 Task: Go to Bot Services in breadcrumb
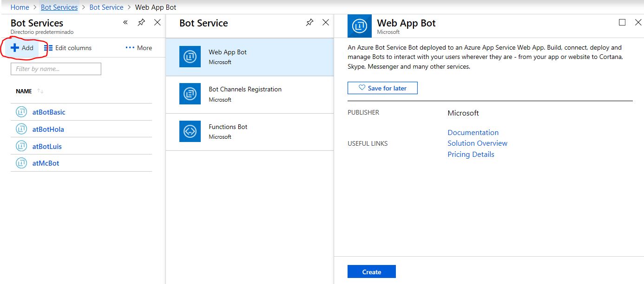(x=59, y=7)
